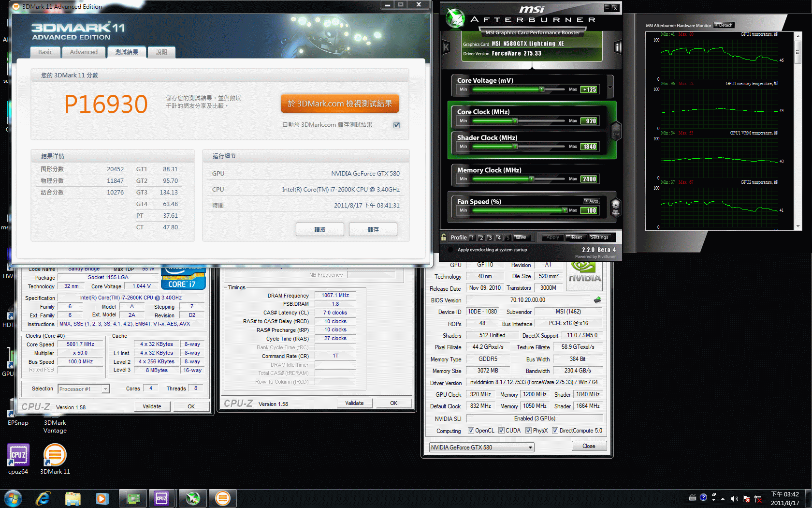Image resolution: width=812 pixels, height=508 pixels.
Task: Click MSI Afterburner icon in the taskbar
Action: 193,498
